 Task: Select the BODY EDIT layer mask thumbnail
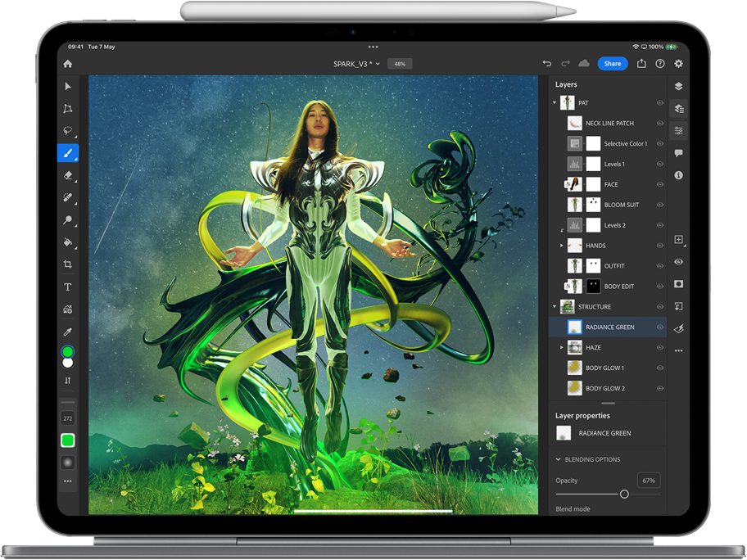[593, 287]
